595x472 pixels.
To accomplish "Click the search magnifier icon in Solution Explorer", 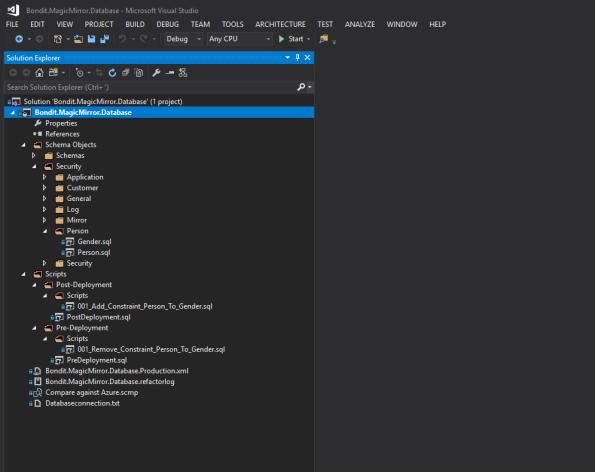I will coord(301,87).
